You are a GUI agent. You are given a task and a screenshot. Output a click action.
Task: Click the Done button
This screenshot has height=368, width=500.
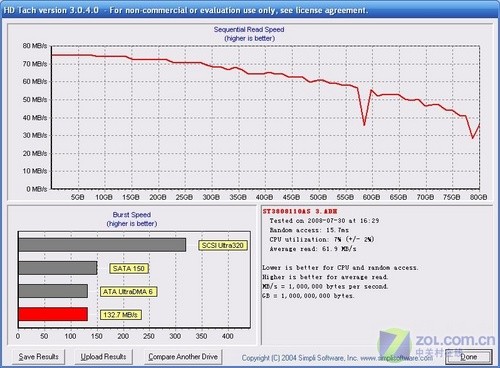pos(469,357)
